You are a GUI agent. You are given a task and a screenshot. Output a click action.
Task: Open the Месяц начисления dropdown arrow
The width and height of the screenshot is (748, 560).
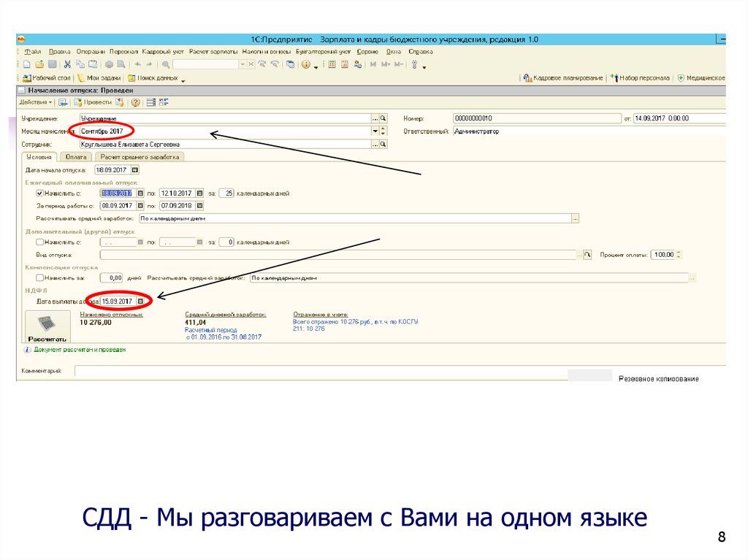point(375,131)
